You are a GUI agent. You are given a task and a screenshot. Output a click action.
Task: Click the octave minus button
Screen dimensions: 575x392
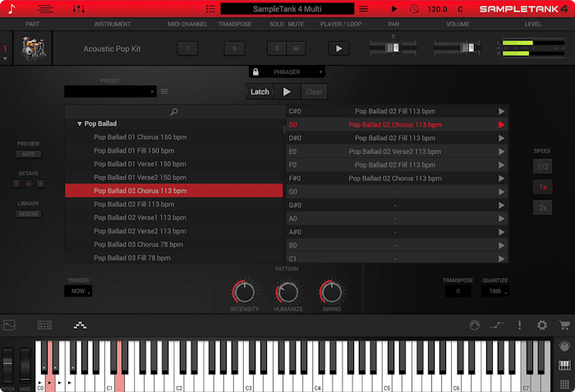tap(16, 183)
